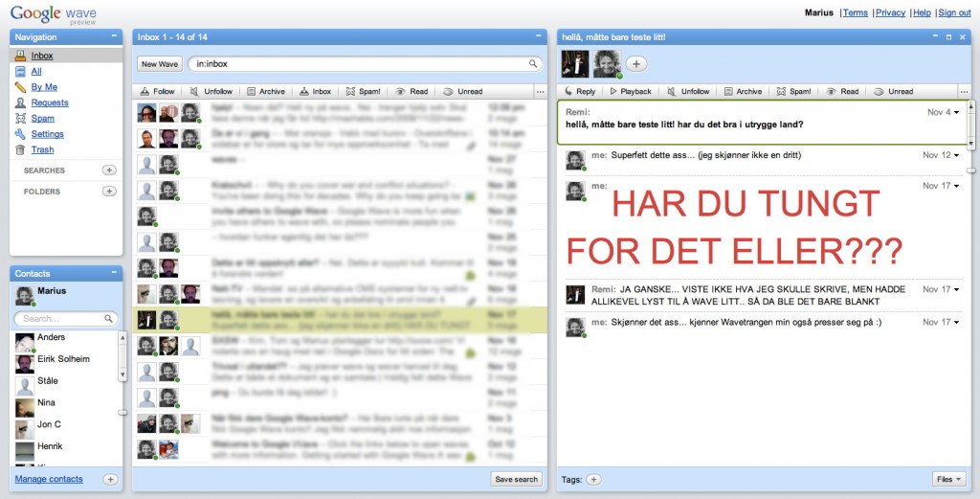Click Spam! in the wave toolbar

793,91
